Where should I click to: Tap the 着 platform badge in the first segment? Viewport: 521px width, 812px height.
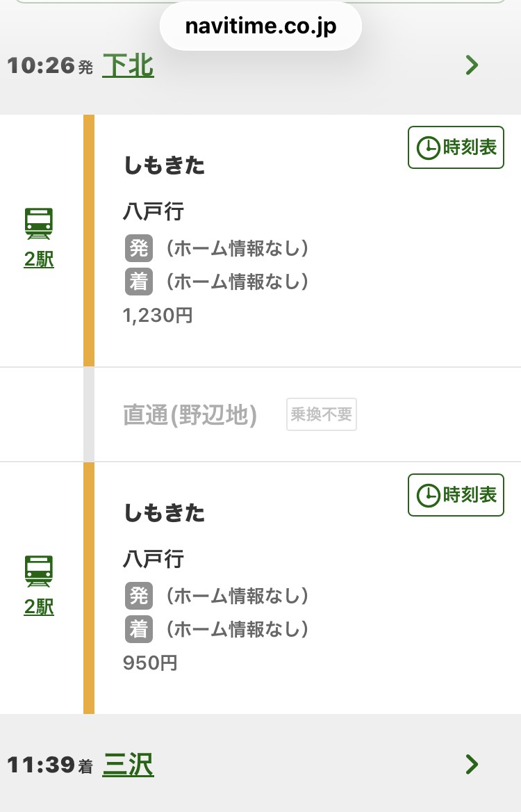[139, 282]
